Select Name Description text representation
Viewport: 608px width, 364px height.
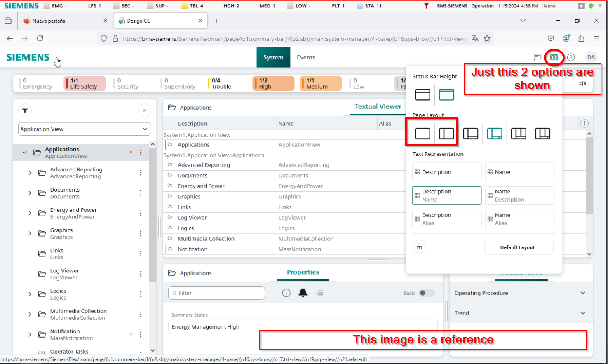(x=519, y=195)
